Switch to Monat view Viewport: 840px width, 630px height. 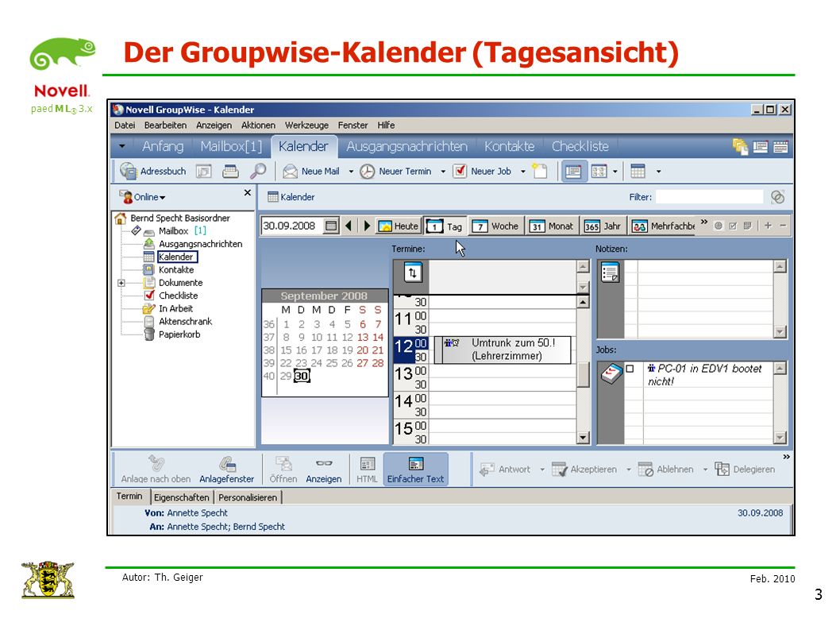552,226
